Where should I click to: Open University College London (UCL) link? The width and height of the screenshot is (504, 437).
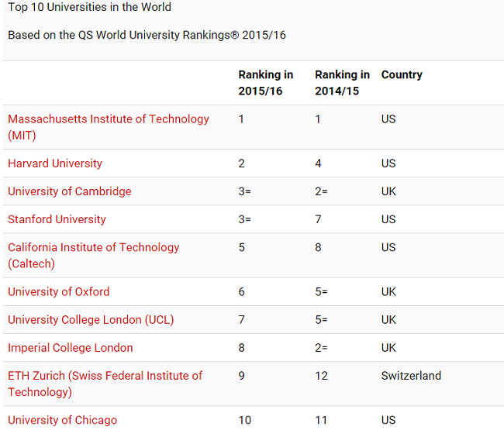point(91,320)
